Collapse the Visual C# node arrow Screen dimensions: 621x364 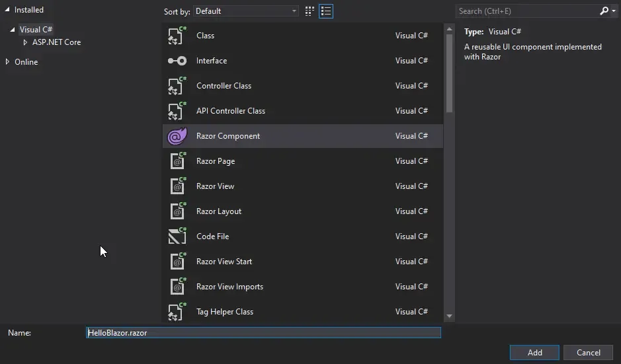click(x=13, y=29)
